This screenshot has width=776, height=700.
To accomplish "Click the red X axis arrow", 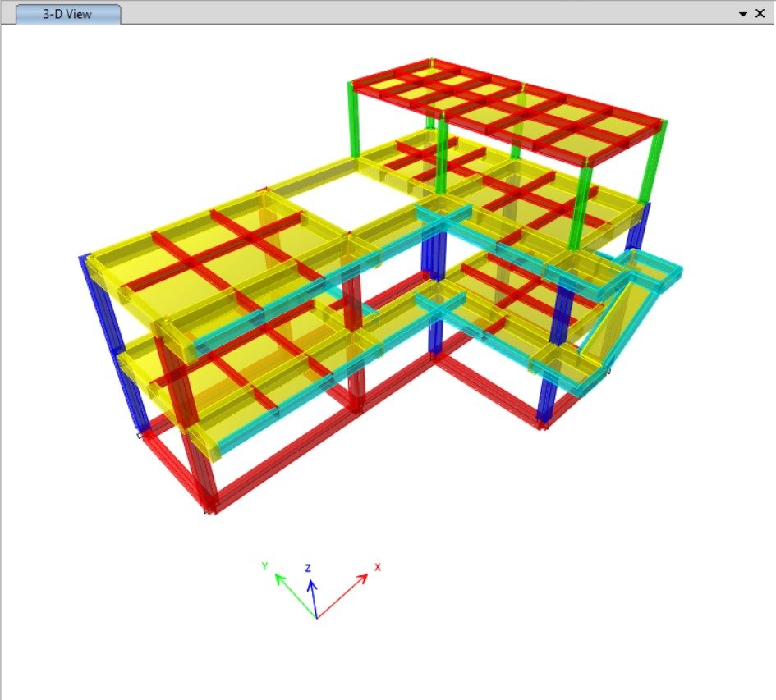I will click(x=347, y=592).
